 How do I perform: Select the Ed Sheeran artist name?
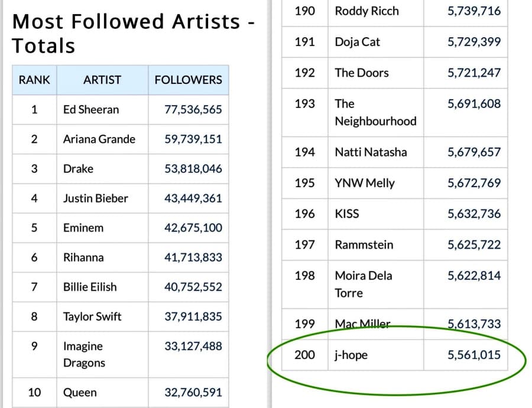click(x=91, y=109)
